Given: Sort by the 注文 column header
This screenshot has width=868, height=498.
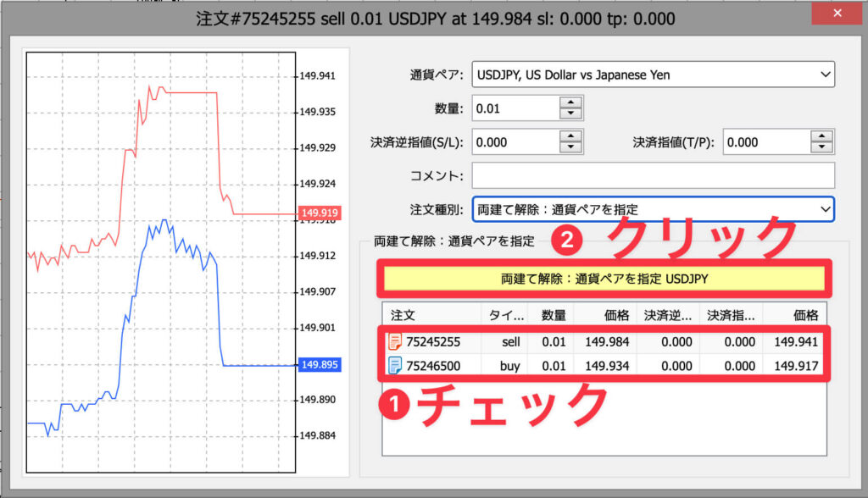Looking at the screenshot, I should pyautogui.click(x=431, y=315).
